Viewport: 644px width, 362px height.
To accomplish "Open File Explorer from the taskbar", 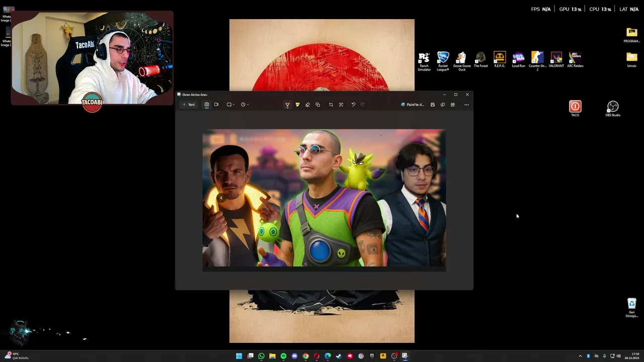I will click(272, 356).
